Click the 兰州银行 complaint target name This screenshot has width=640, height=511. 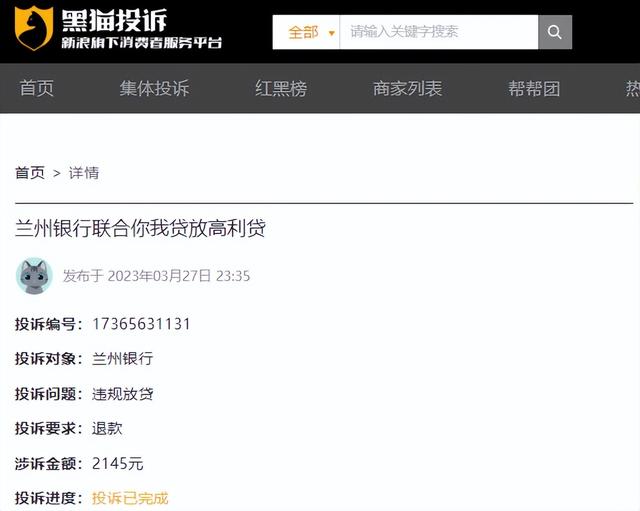(122, 359)
